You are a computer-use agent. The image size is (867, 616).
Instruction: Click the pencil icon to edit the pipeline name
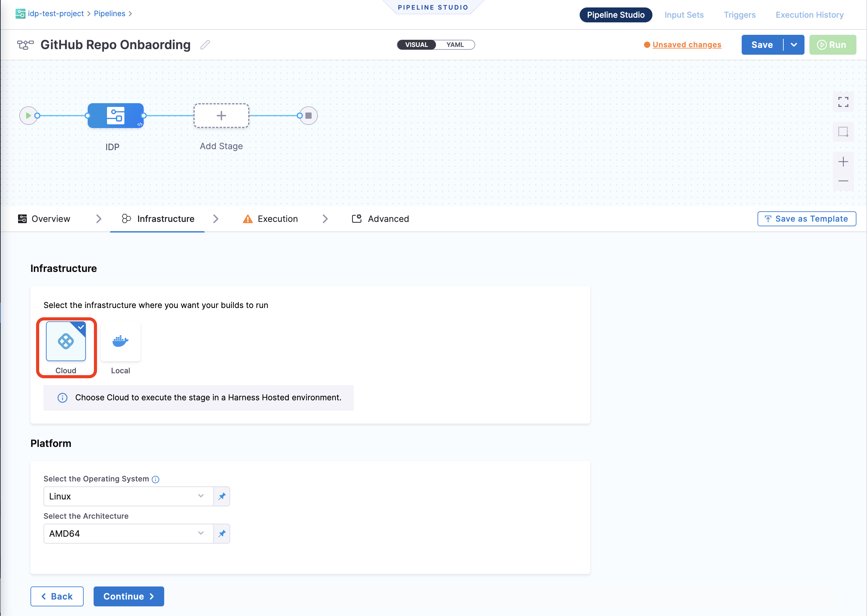click(x=205, y=45)
